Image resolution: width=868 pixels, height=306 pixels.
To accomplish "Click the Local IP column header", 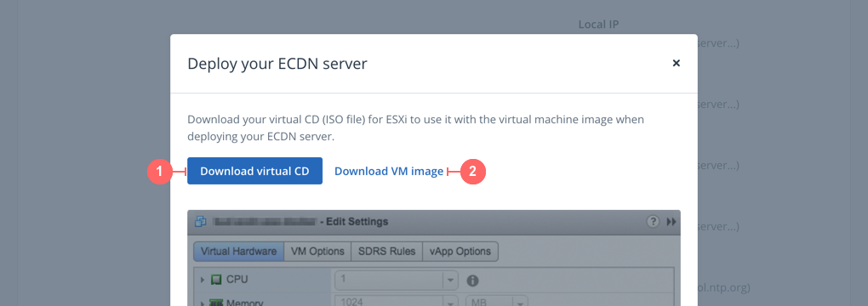I will (598, 25).
